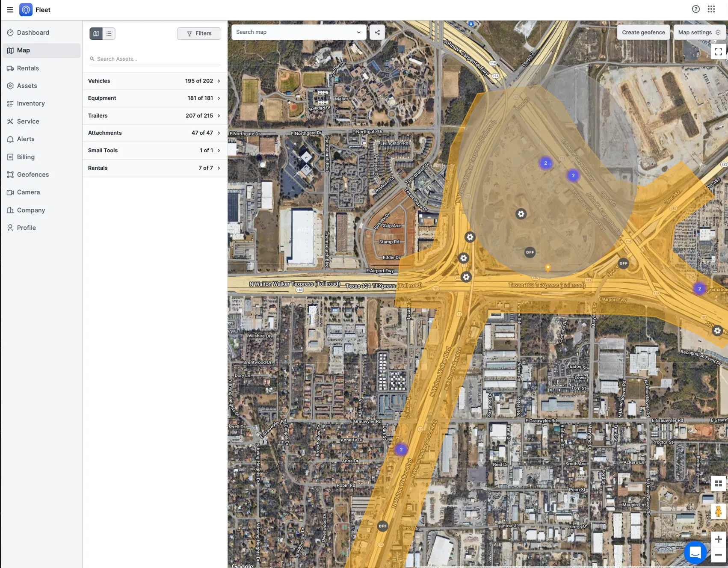Open the help menu
Screen dimensions: 728x568
[x=695, y=9]
